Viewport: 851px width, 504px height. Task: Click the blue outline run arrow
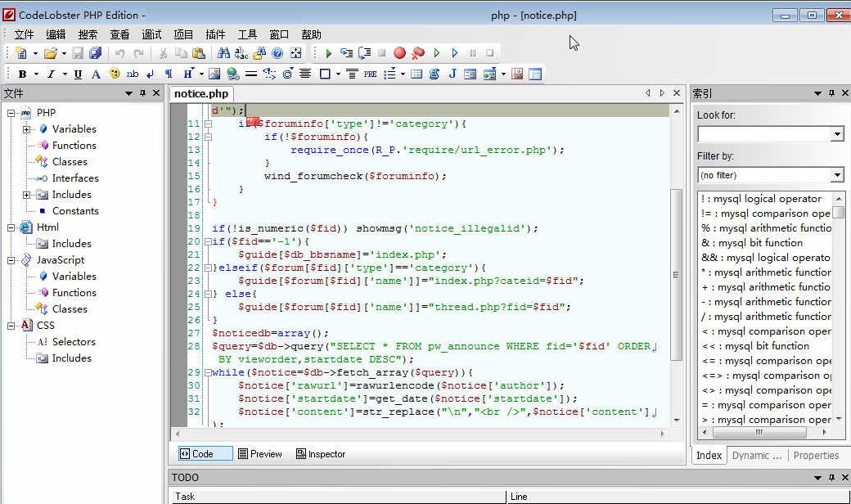(x=455, y=52)
